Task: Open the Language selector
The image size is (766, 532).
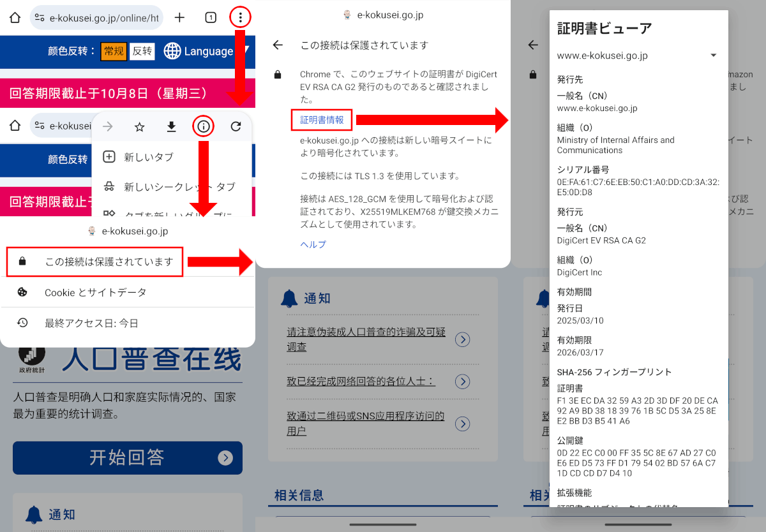Action: click(199, 52)
